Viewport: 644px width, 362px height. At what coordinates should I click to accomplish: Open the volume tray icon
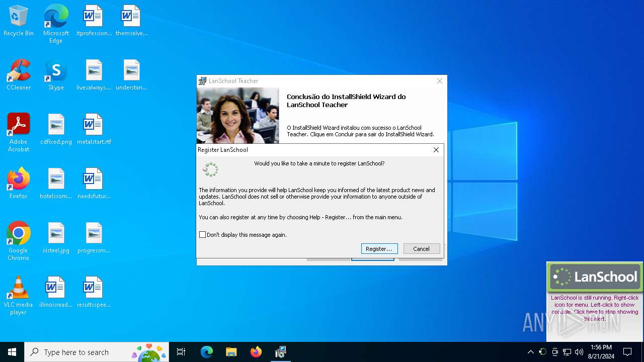(579, 352)
